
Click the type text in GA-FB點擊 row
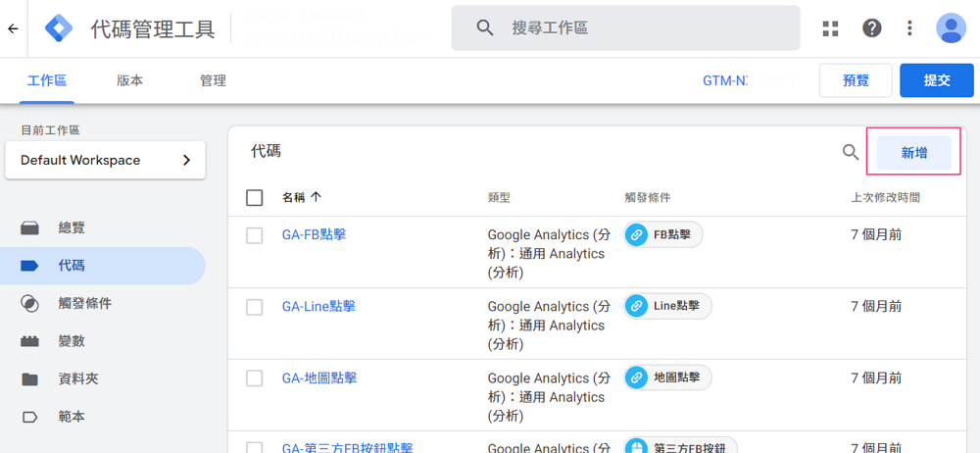549,254
